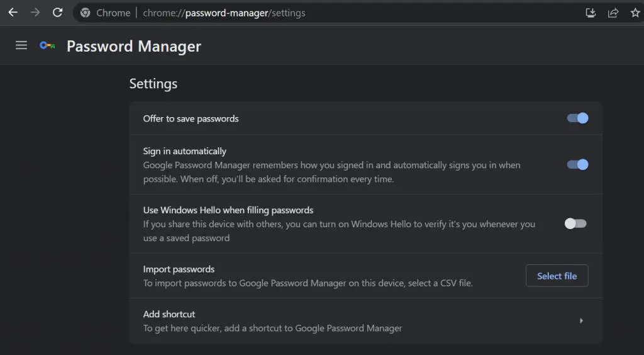Screen dimensions: 644x355
Task: Expand the Add shortcut arrow
Action: click(581, 321)
